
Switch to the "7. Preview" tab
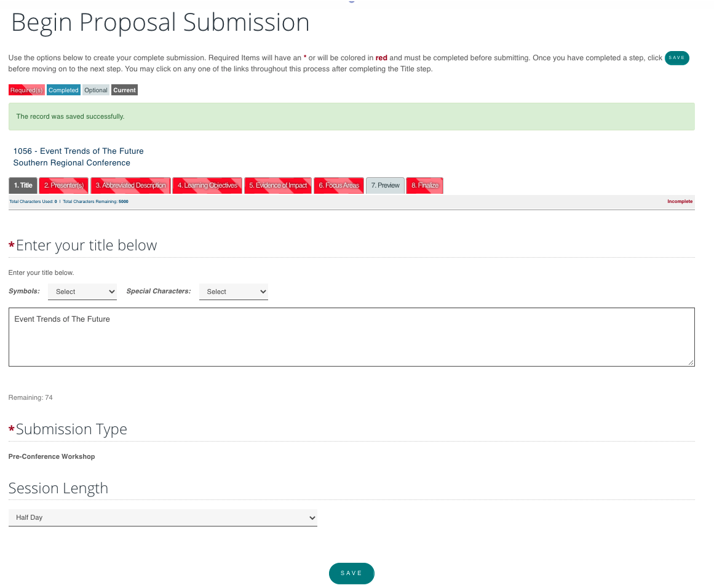(385, 185)
